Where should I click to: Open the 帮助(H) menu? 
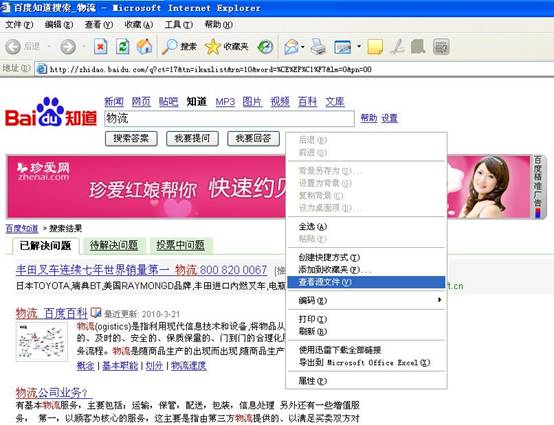pos(218,25)
